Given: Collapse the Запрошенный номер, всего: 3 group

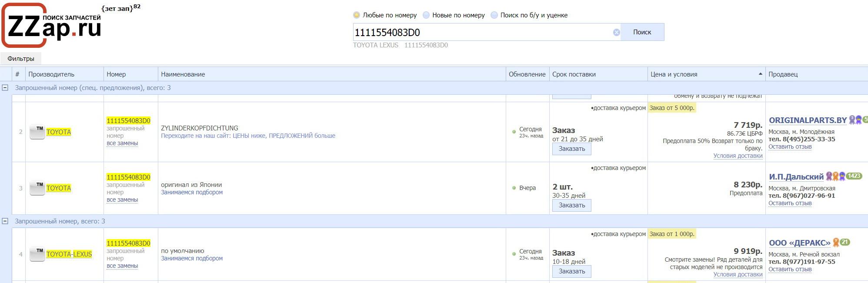Looking at the screenshot, I should click(x=5, y=221).
